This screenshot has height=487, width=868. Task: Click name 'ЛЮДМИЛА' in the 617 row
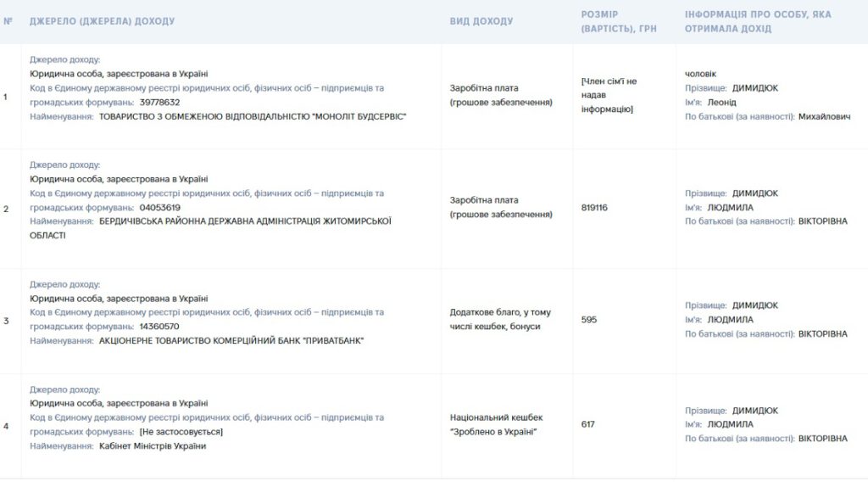click(x=730, y=424)
